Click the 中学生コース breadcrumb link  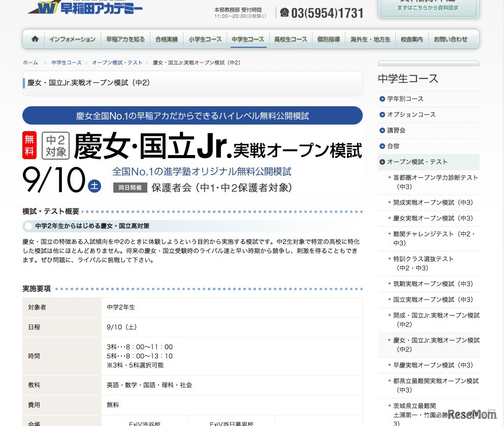[67, 62]
